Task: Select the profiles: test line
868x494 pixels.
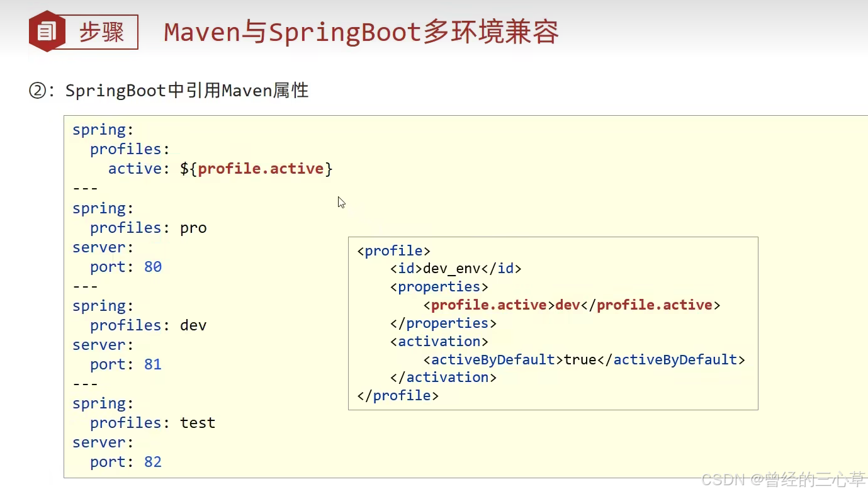Action: 153,423
